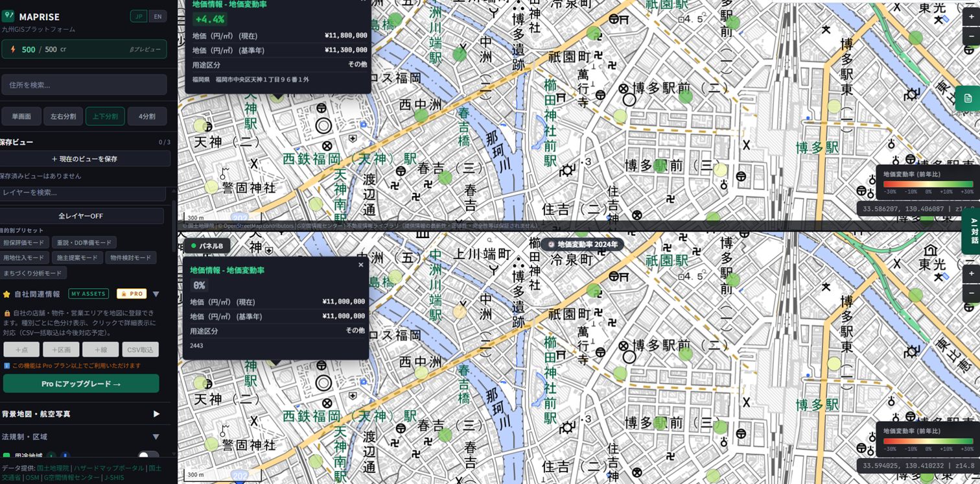Viewport: 980px width, 484px height.
Task: Expand the 背景地図・航空写真 section
Action: point(156,414)
